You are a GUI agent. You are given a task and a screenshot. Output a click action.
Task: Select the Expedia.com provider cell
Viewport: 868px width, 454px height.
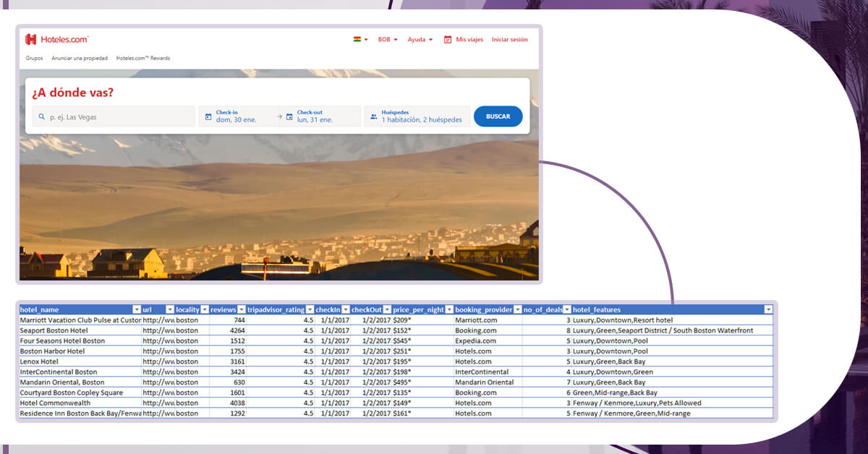click(x=488, y=340)
